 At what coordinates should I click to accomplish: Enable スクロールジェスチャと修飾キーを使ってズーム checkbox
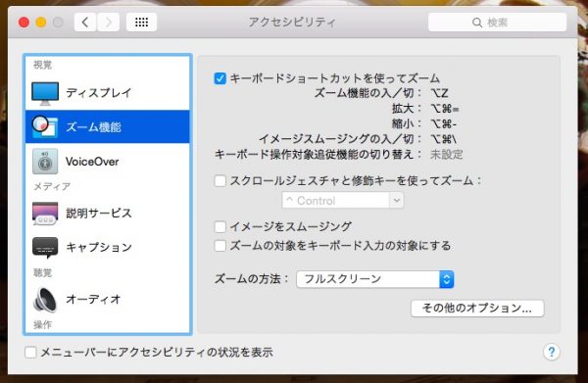coord(220,181)
